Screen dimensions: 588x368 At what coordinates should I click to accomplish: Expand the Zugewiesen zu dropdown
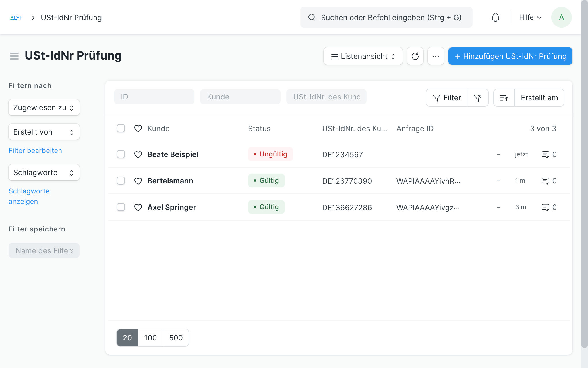44,108
